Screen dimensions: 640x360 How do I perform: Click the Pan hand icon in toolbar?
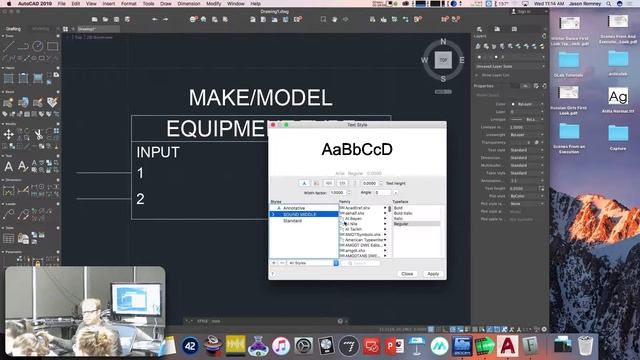point(334,19)
